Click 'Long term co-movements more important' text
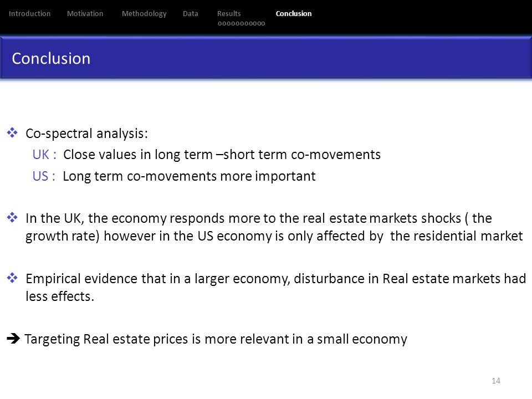The image size is (532, 399). coord(190,176)
